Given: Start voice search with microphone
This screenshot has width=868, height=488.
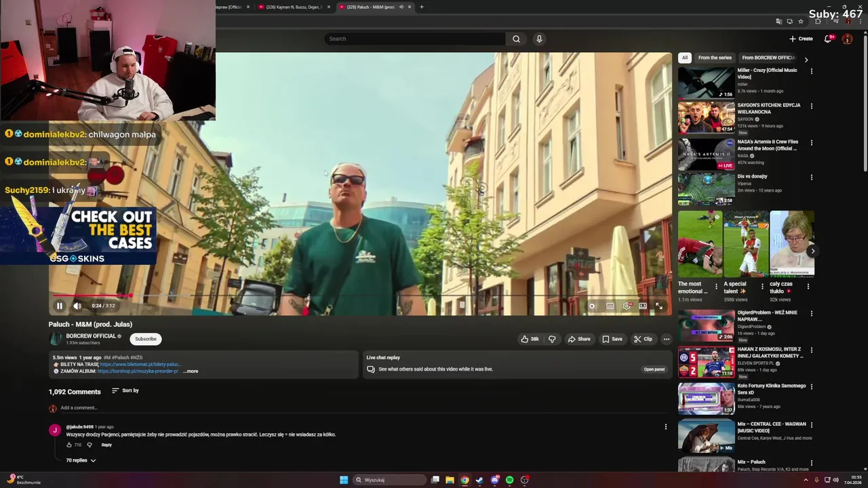Looking at the screenshot, I should [539, 39].
